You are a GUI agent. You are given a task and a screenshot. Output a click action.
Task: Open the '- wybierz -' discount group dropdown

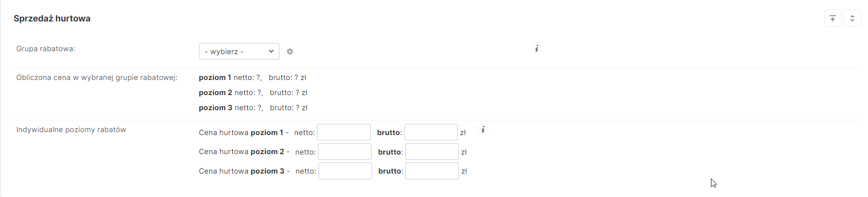239,51
